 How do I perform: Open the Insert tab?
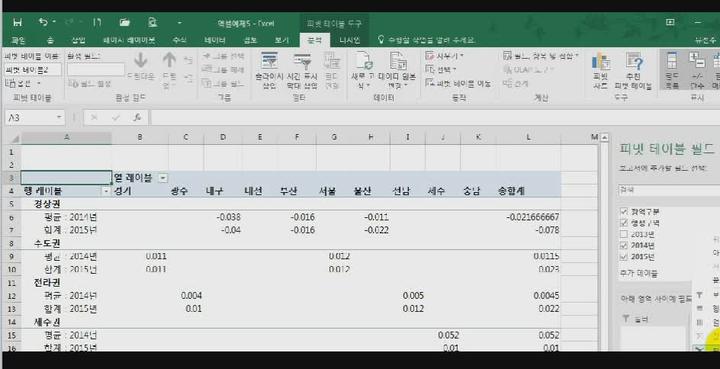click(x=79, y=40)
